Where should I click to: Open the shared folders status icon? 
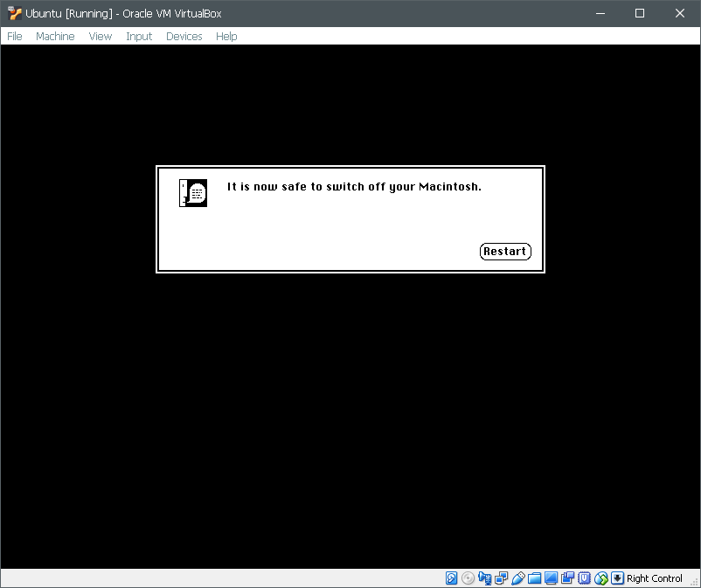tap(534, 578)
